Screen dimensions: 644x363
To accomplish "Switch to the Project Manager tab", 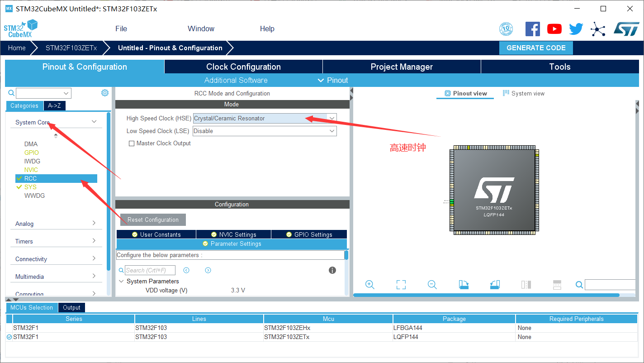I will (x=402, y=67).
